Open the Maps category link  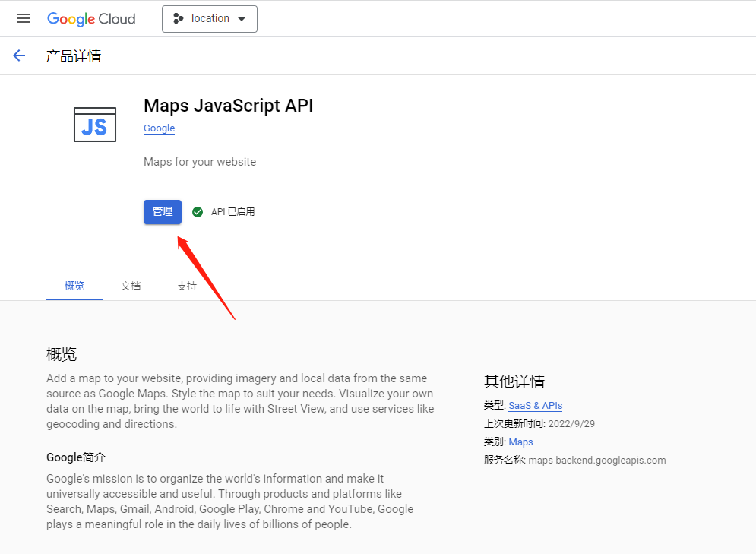point(520,442)
